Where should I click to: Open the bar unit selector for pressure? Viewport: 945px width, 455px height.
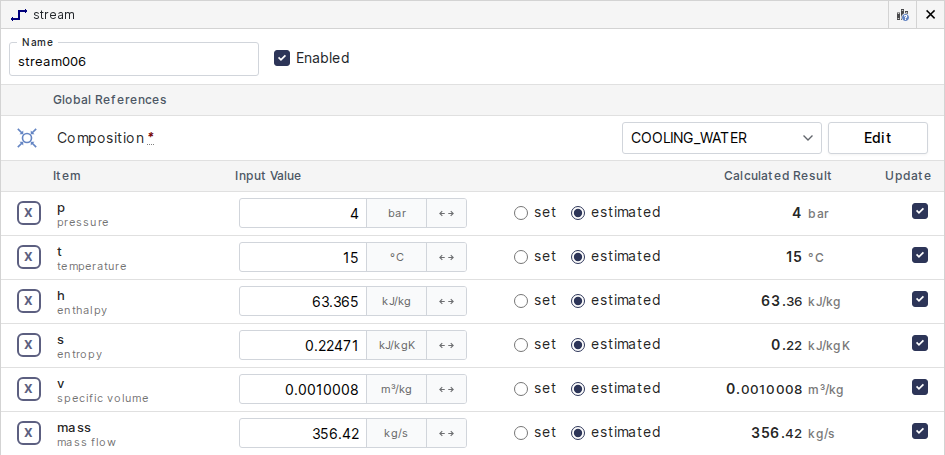point(396,213)
